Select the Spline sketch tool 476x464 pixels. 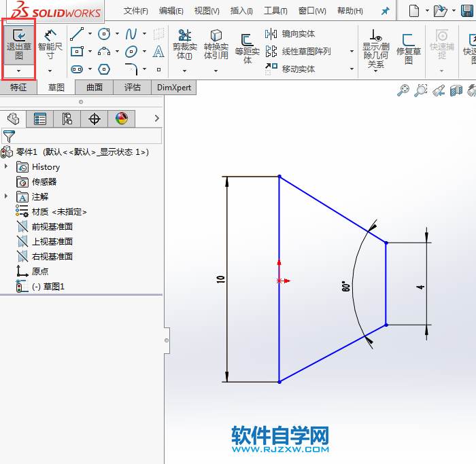131,34
